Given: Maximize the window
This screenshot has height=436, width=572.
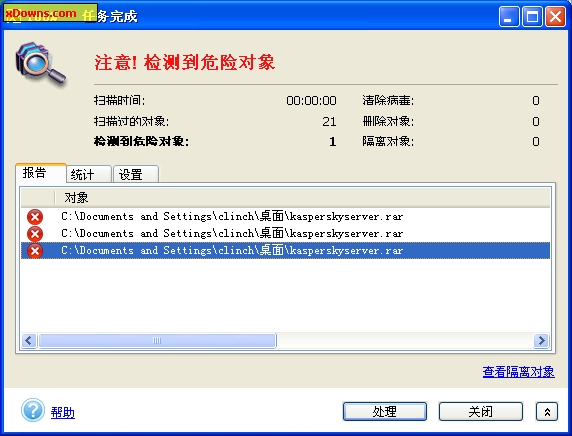Looking at the screenshot, I should [x=532, y=16].
